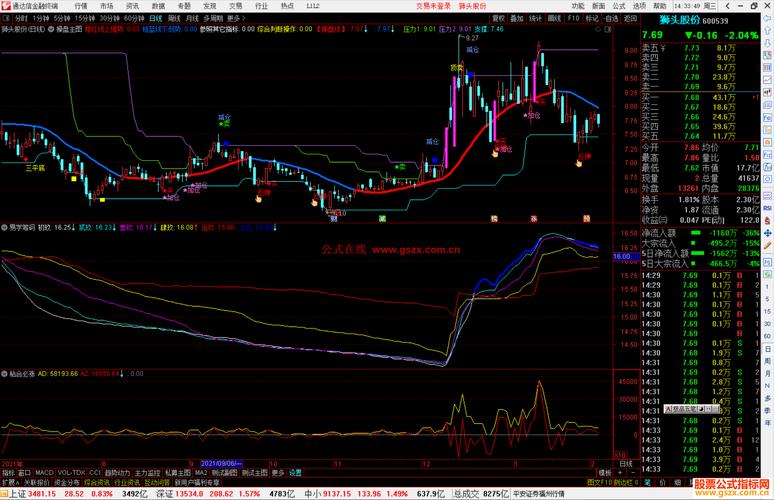The image size is (774, 500).
Task: Zoom in chart with plus button
Action: pos(620,473)
